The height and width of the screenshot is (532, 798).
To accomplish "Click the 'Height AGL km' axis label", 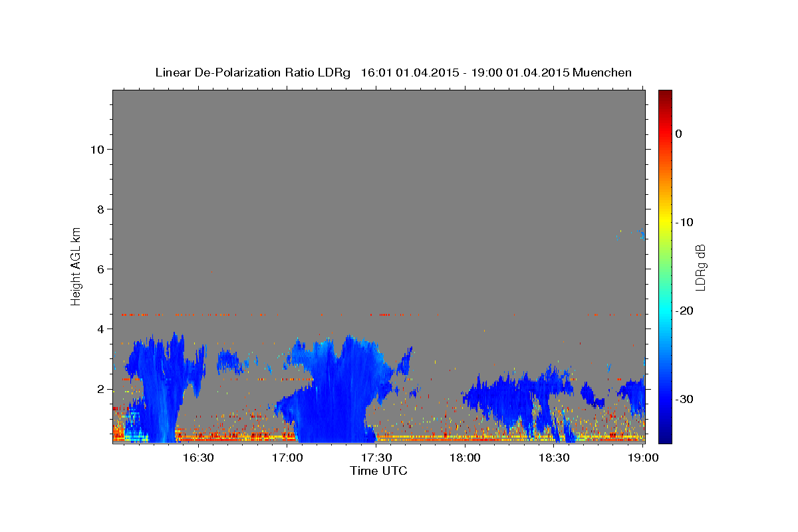I will coord(76,267).
